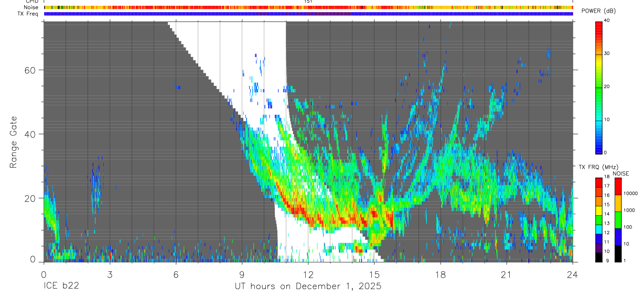Click the '9' tick on the UT hours axis
This screenshot has width=644, height=297.
tap(242, 274)
